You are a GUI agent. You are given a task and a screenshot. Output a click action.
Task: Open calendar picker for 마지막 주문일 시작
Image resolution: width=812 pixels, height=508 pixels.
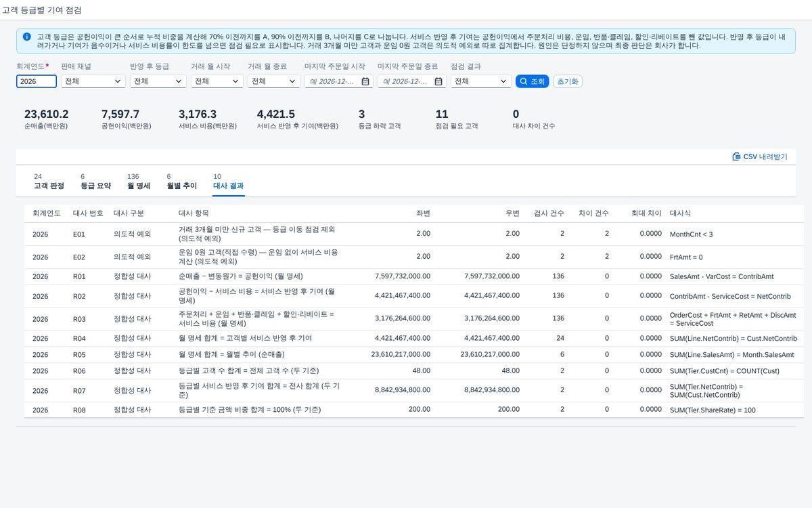pos(365,81)
